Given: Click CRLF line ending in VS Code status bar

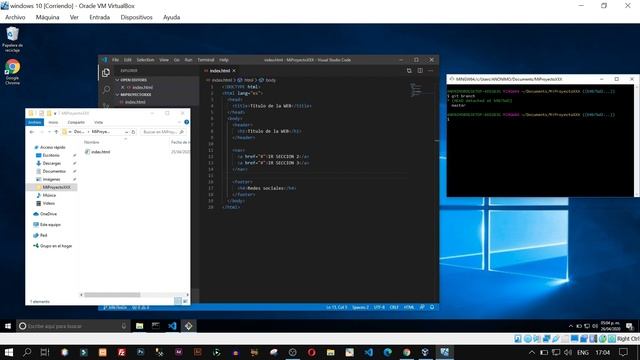Looking at the screenshot, I should [x=394, y=307].
